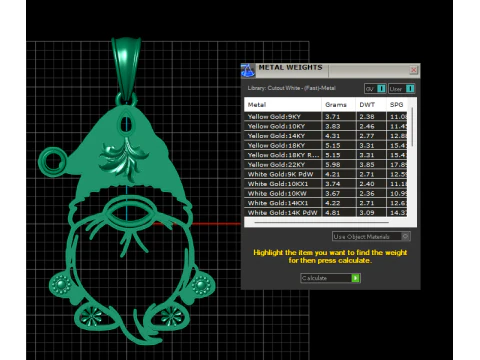Click the 2.46 DWT value

[367, 126]
